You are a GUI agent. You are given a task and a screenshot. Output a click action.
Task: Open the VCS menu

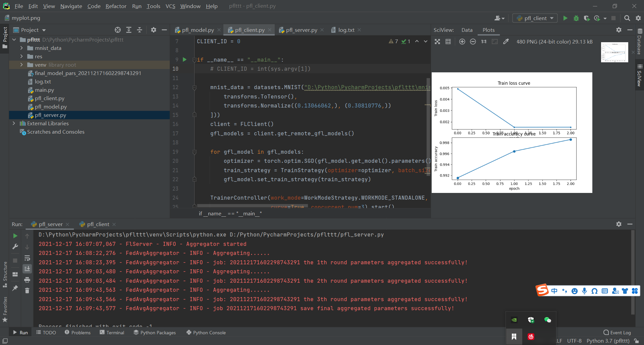click(x=170, y=6)
